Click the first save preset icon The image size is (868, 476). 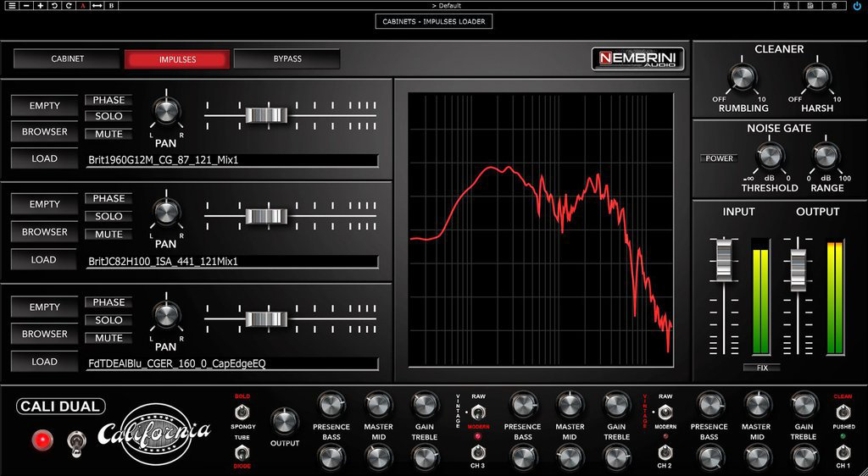(786, 6)
